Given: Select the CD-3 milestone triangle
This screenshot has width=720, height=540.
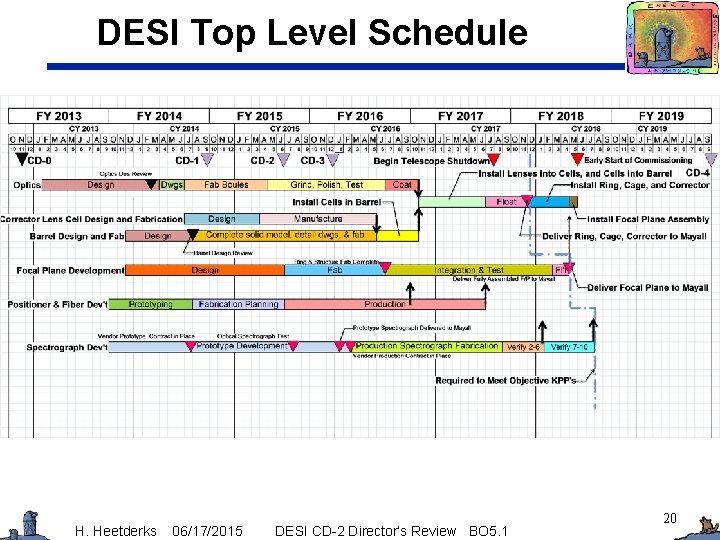Looking at the screenshot, I should (332, 159).
